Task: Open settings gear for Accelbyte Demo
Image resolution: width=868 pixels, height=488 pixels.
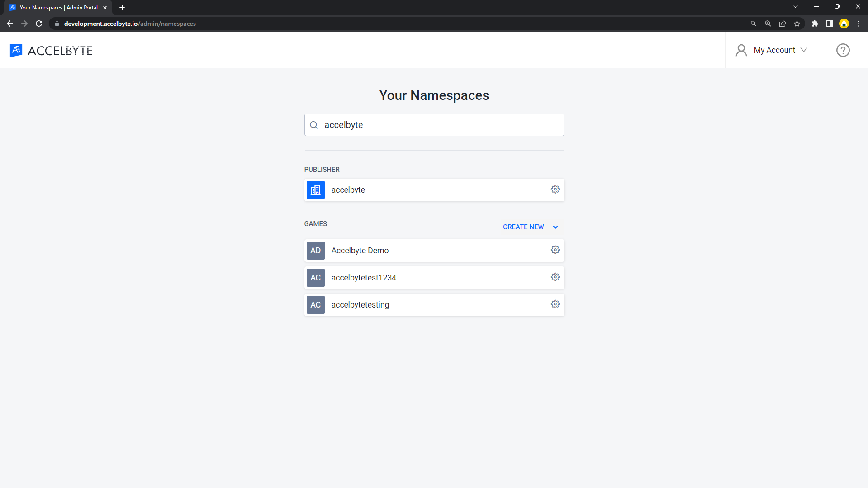Action: pyautogui.click(x=555, y=250)
